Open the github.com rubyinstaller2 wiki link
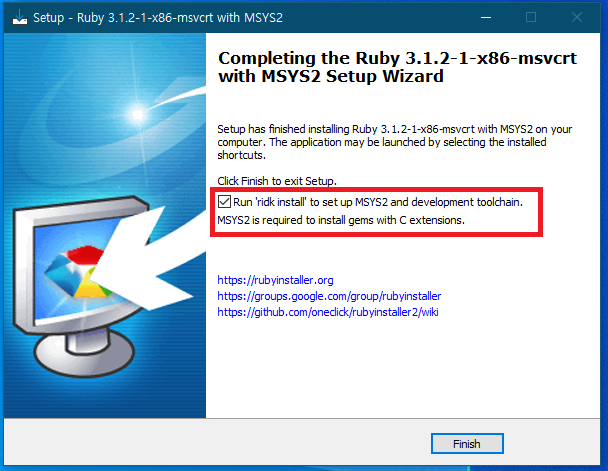The height and width of the screenshot is (471, 608). pyautogui.click(x=328, y=312)
